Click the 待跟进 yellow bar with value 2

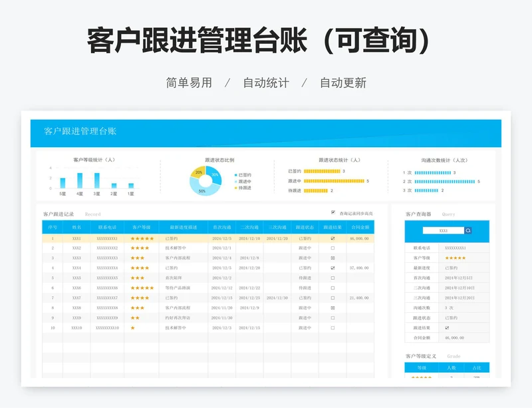pos(316,191)
